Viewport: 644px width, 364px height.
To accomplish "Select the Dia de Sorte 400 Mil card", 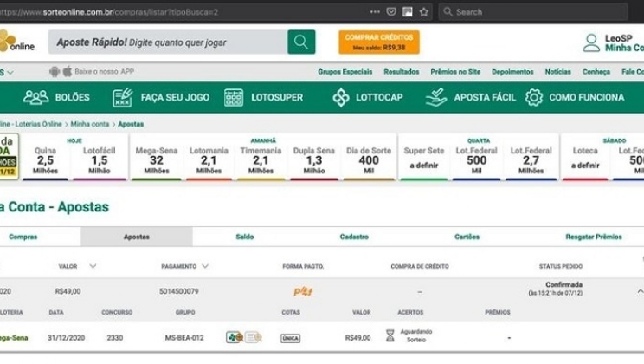I will coord(369,160).
